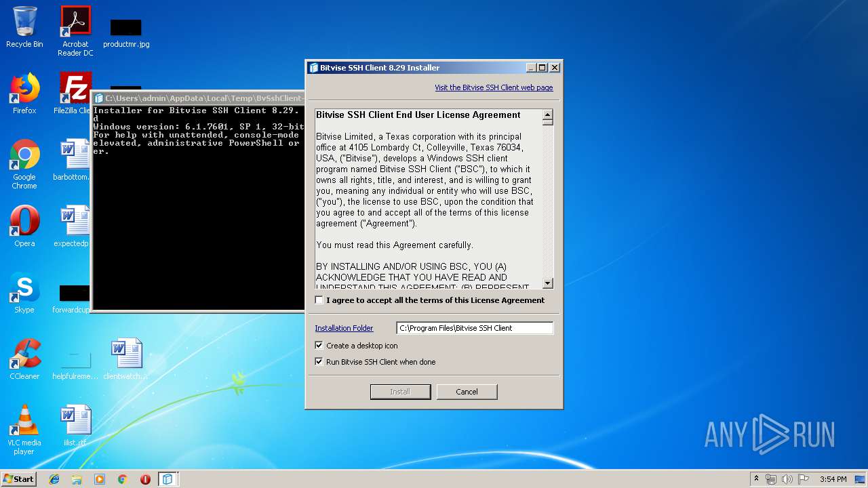Open network status tray icon

pos(771,479)
